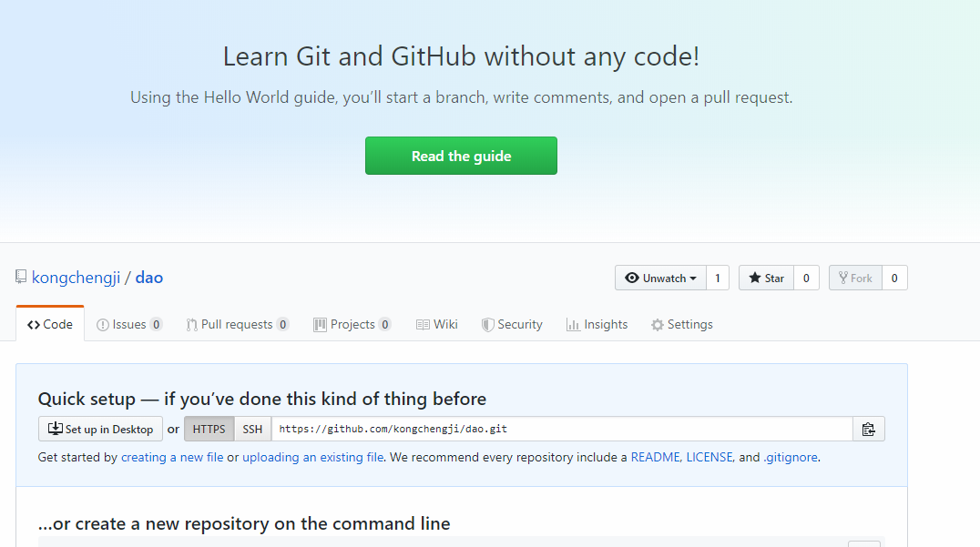980x547 pixels.
Task: Click the gear icon on Settings tab
Action: [657, 325]
